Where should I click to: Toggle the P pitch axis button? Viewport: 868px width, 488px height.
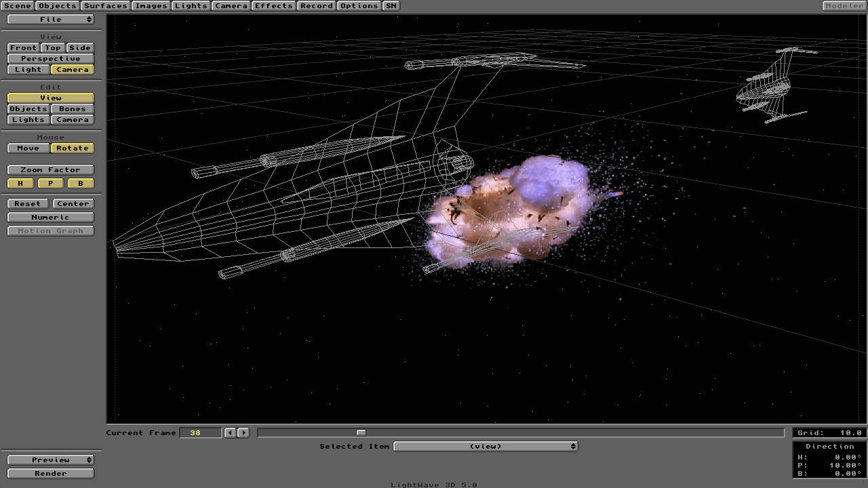[51, 184]
